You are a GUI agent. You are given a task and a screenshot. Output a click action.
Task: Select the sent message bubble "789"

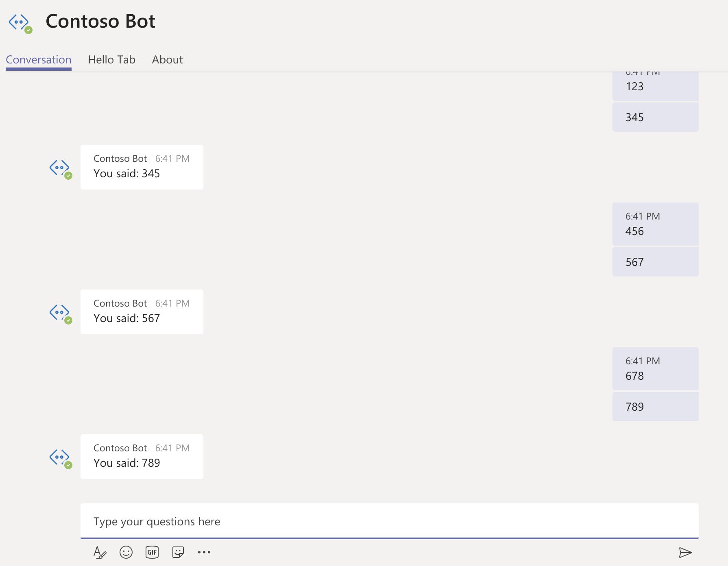655,406
